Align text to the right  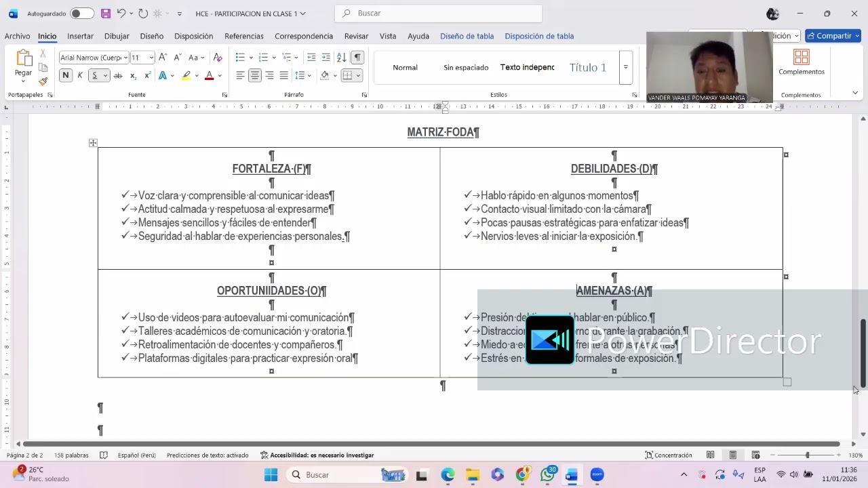click(x=269, y=75)
